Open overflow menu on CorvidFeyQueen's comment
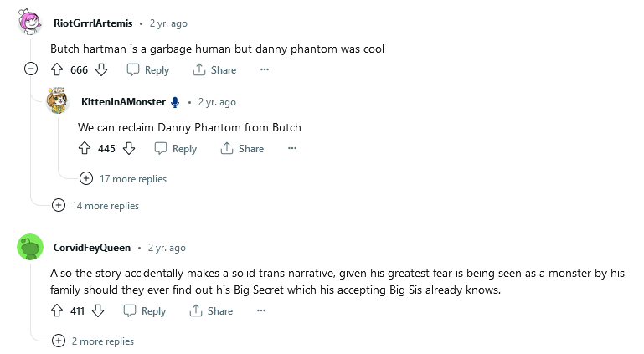The image size is (644, 354). [261, 311]
